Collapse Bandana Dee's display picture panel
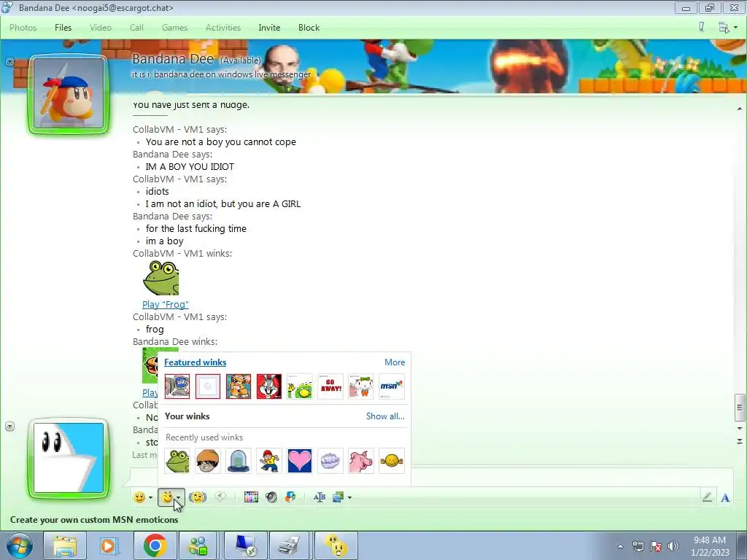The image size is (747, 560). [x=9, y=61]
